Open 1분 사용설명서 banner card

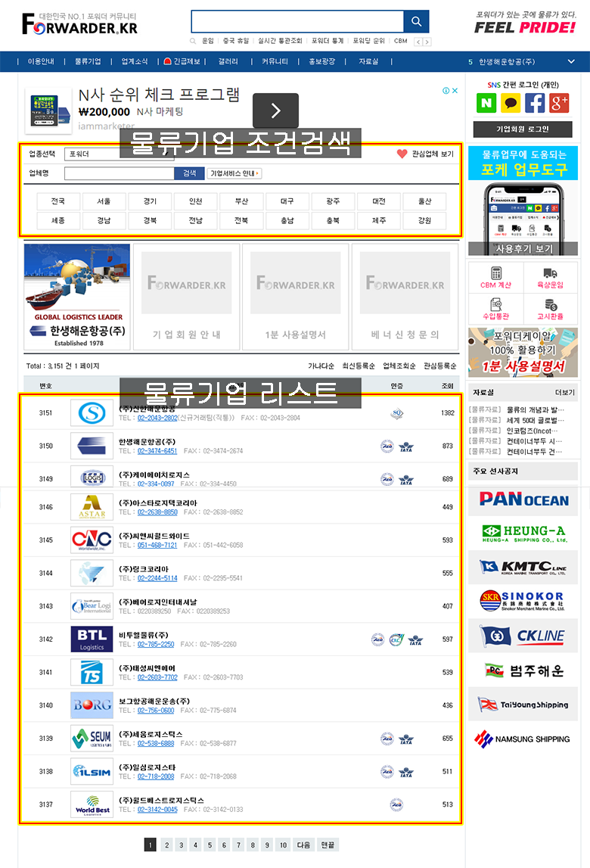coord(296,297)
